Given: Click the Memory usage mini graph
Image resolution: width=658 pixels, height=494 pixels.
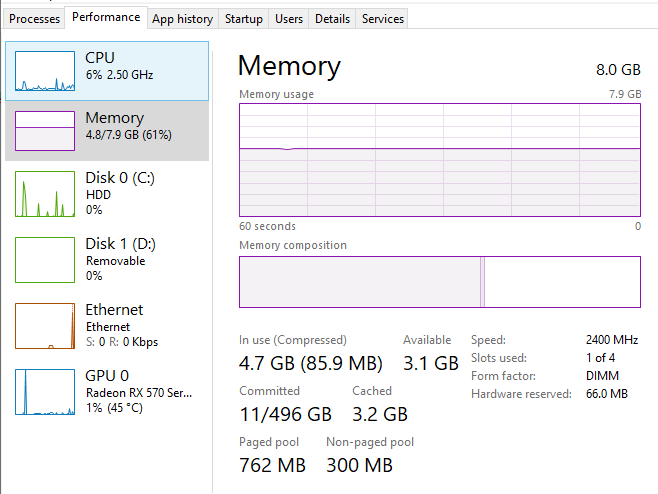Looking at the screenshot, I should 45,132.
